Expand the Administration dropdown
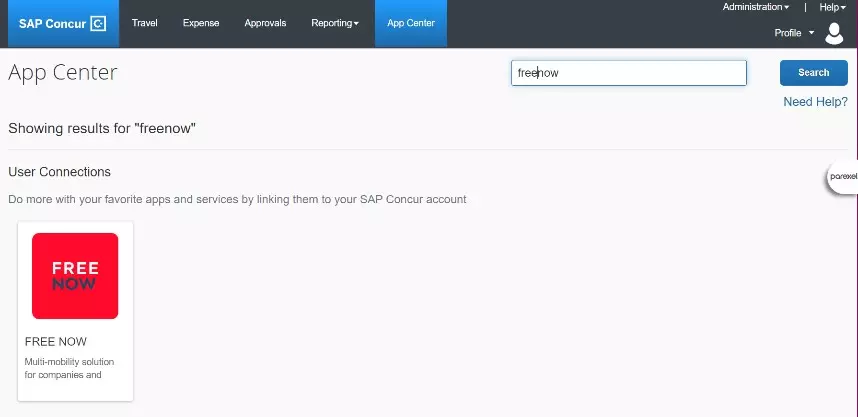The width and height of the screenshot is (858, 417). click(756, 7)
